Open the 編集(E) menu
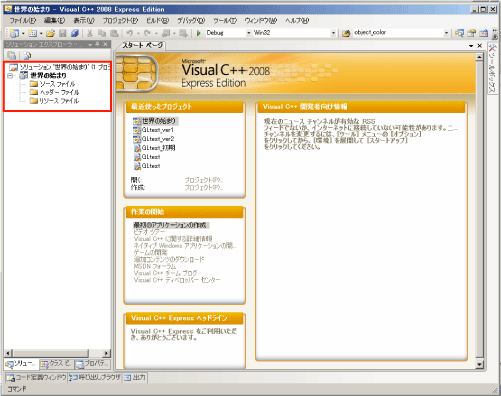Screen dimensions: 501x396 (x=54, y=21)
